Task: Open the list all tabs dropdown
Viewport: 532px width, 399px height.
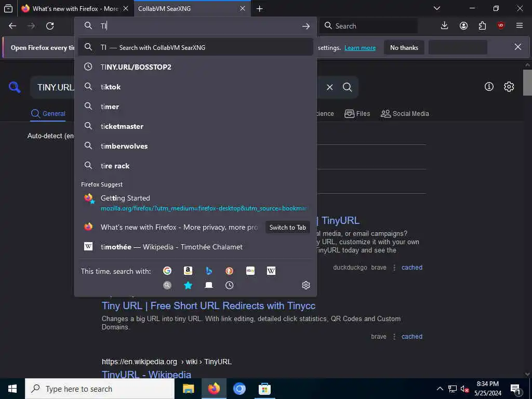Action: 437,8
